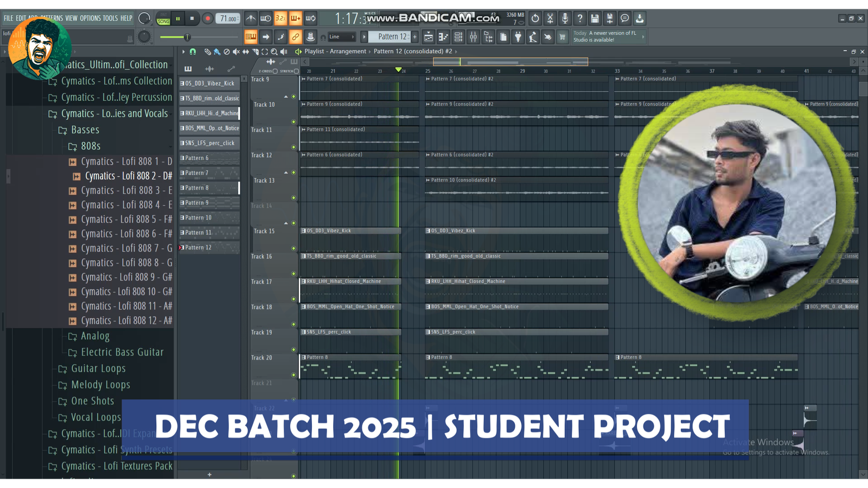Open the VIEW menu

71,18
